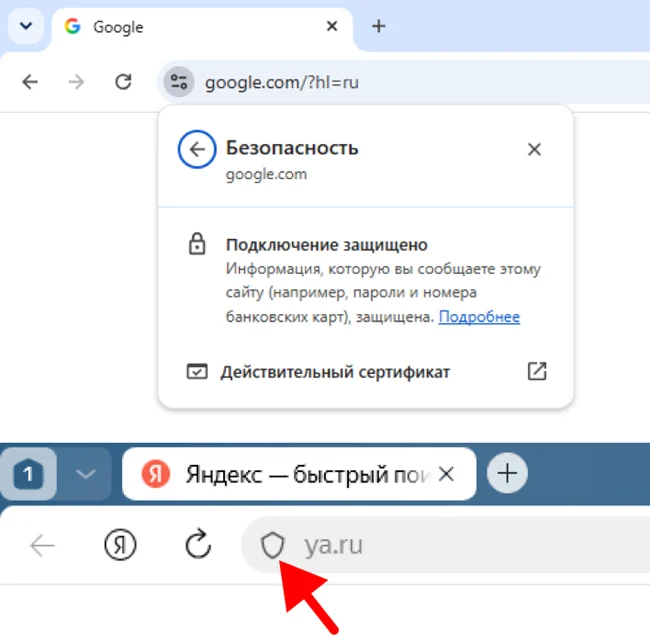650x643 pixels.
Task: Reload the Google page
Action: point(123,82)
